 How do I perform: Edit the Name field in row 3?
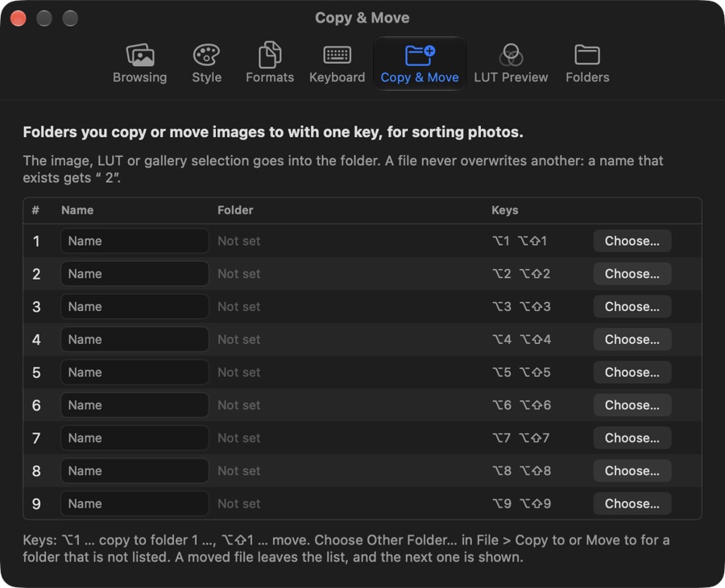pyautogui.click(x=135, y=306)
